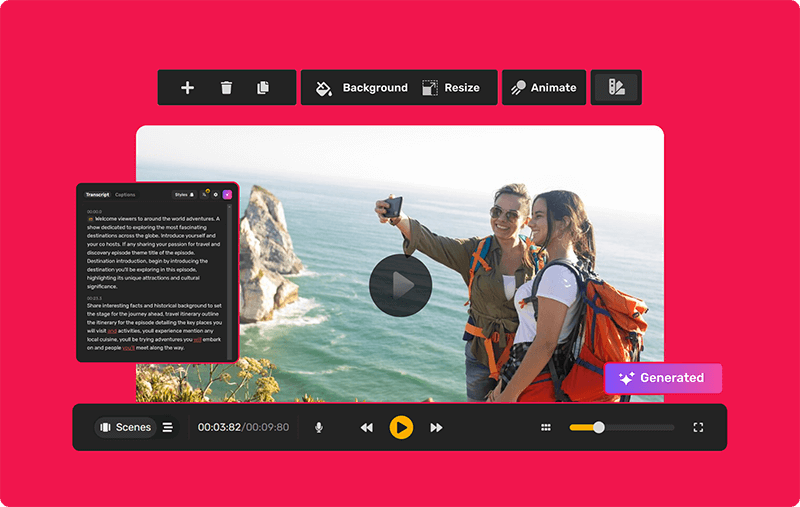Click the duplicate copy icon
Screen dimensions: 800x507
click(x=263, y=88)
